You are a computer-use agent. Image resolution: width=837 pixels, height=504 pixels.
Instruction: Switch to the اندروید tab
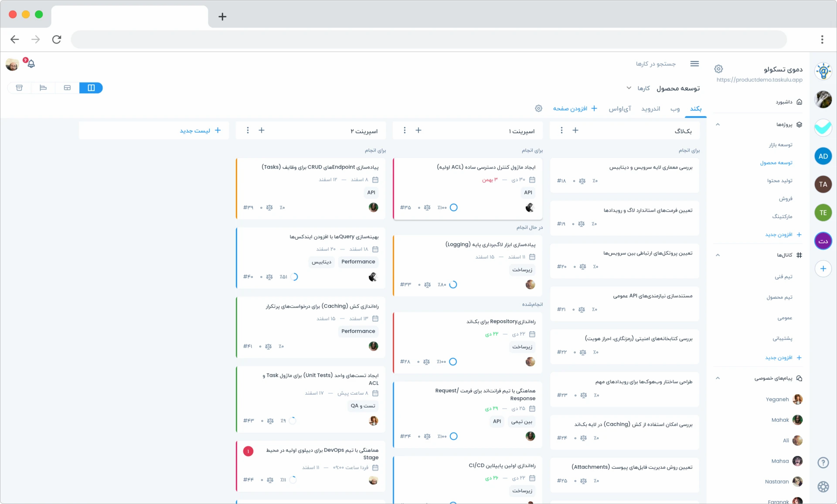coord(650,109)
